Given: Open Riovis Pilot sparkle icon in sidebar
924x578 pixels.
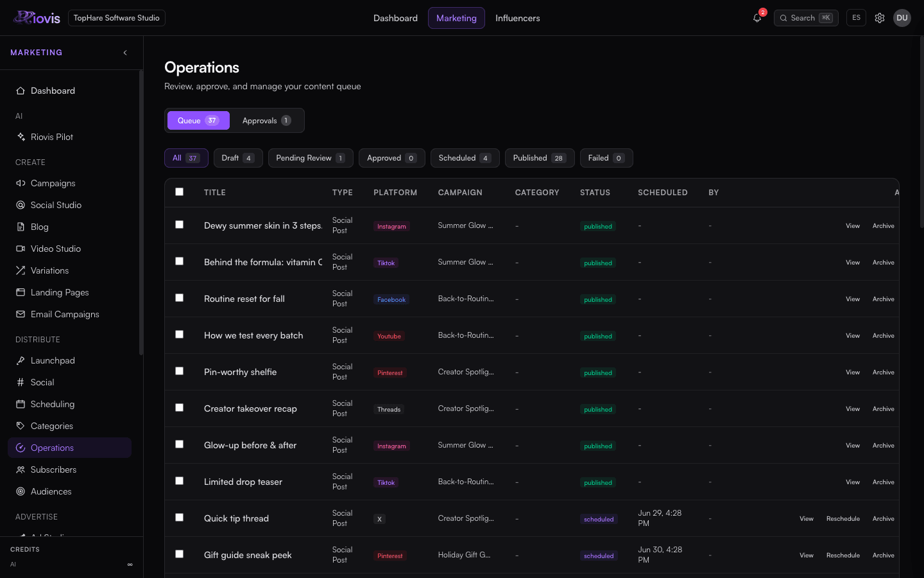Looking at the screenshot, I should [21, 137].
